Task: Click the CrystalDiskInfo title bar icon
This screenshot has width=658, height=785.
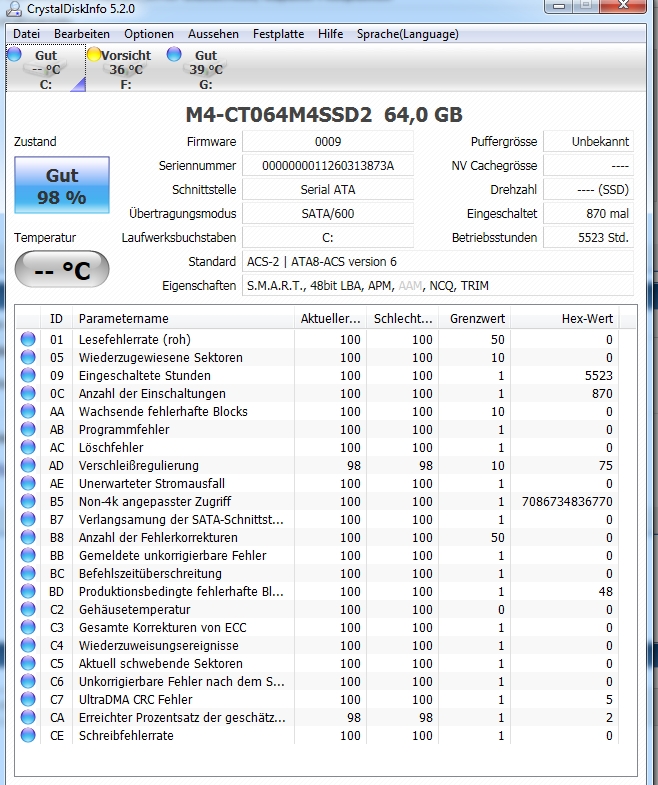Action: click(x=16, y=9)
